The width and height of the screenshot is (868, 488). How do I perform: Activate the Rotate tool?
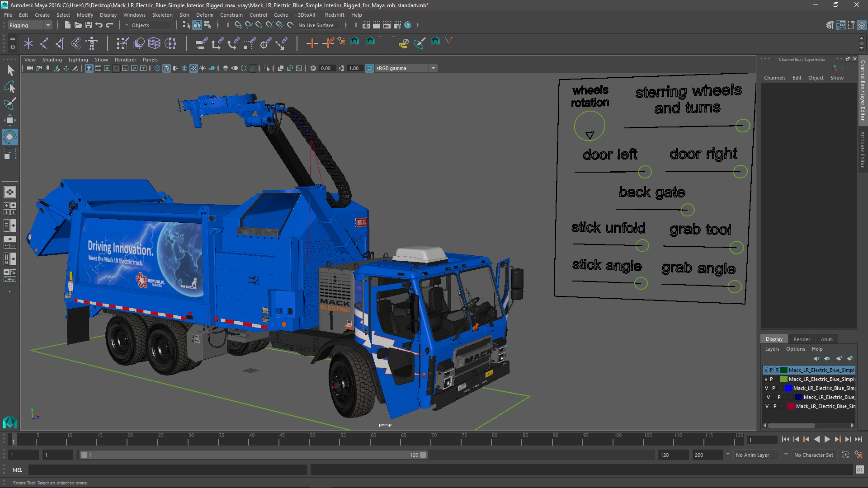[x=10, y=137]
